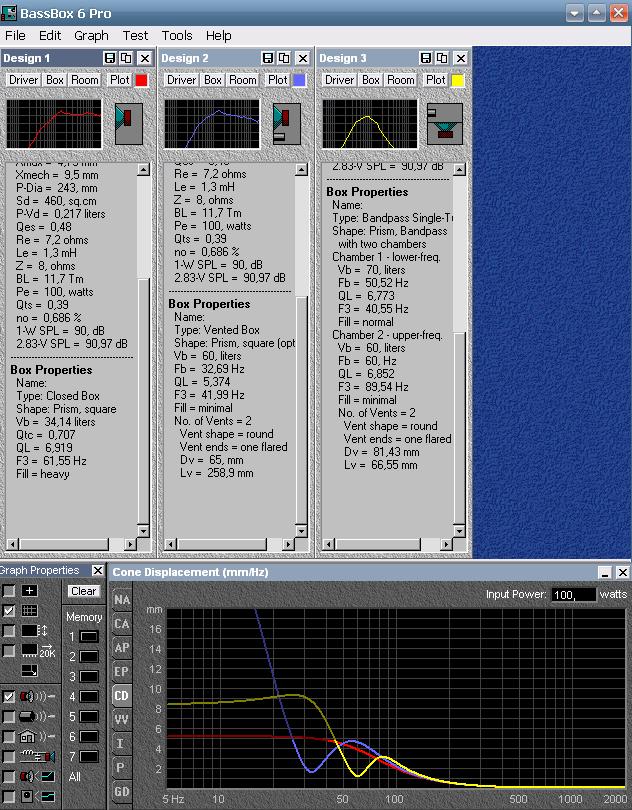632x810 pixels.
Task: Save Design 3 using its disk icon
Action: tap(426, 59)
